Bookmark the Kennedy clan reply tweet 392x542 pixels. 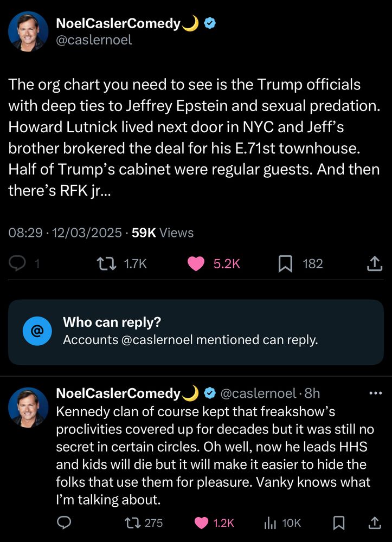tap(339, 522)
